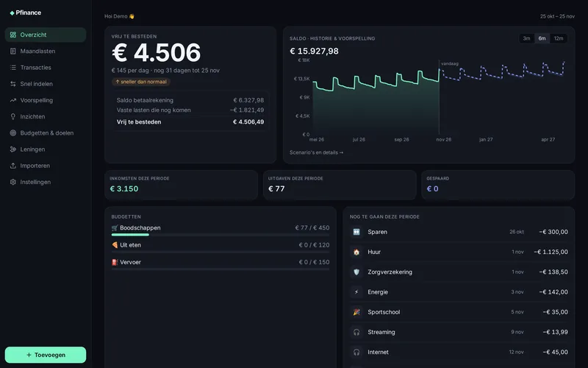Viewport: 588px width, 368px height.
Task: Navigate to Voorspelling
Action: 46,100
